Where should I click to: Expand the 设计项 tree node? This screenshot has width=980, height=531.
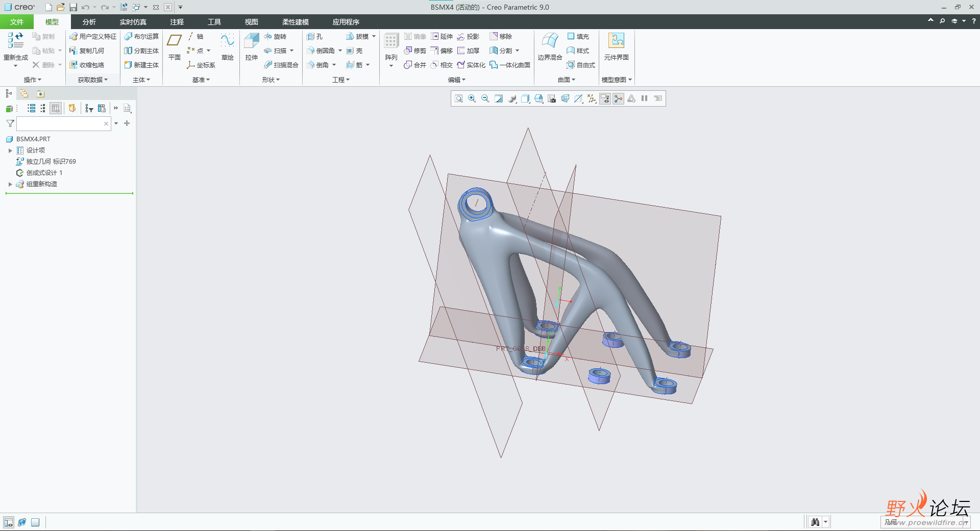point(10,150)
